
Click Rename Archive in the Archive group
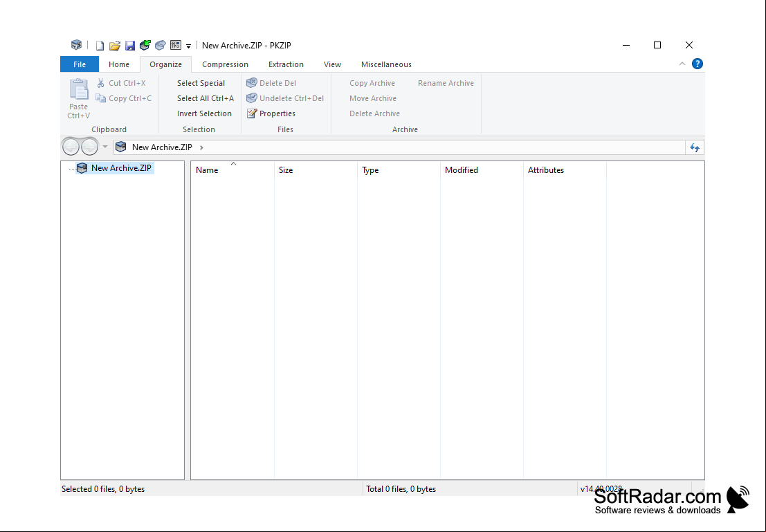click(446, 83)
